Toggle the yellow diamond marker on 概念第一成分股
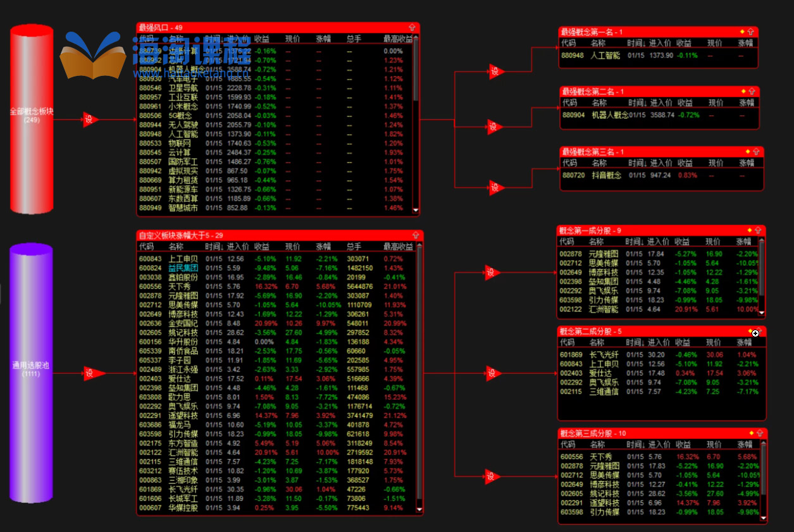 [750, 230]
